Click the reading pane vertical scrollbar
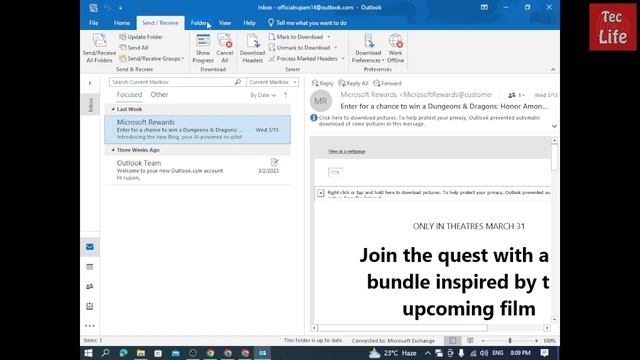The image size is (640, 360). [x=554, y=157]
